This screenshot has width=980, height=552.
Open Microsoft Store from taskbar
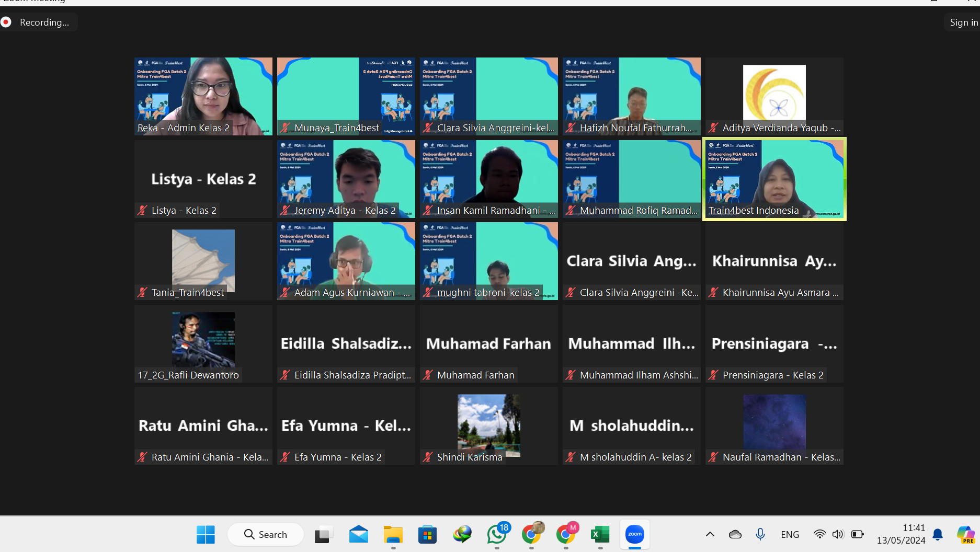[427, 534]
